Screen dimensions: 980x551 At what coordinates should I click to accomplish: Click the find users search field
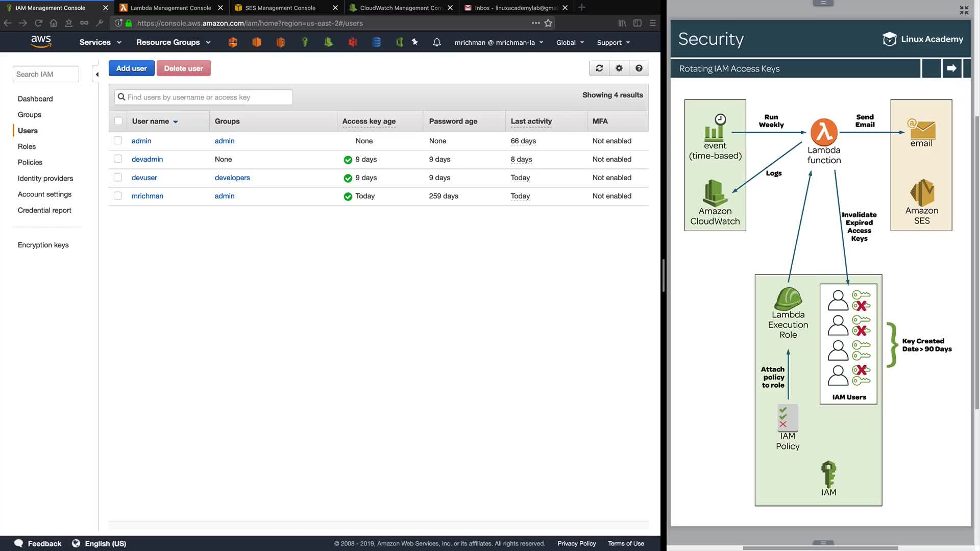click(204, 97)
